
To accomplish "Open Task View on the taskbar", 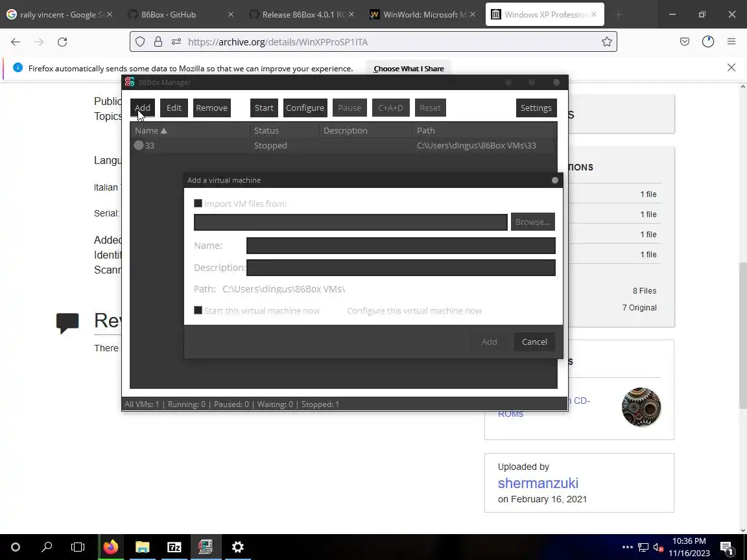I will pyautogui.click(x=78, y=547).
